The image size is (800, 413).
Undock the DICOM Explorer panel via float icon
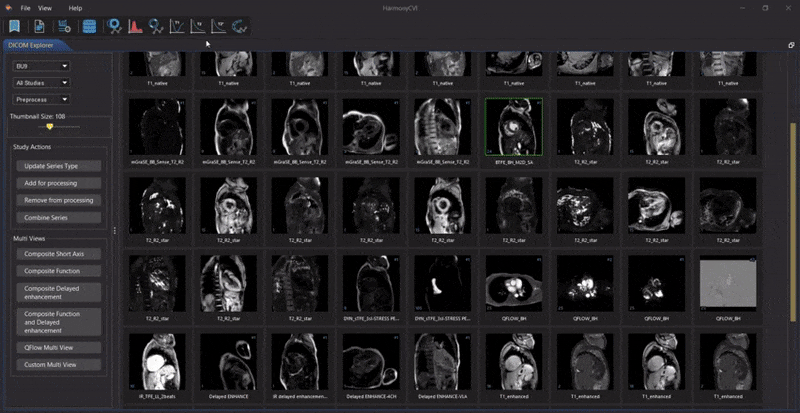coord(791,45)
